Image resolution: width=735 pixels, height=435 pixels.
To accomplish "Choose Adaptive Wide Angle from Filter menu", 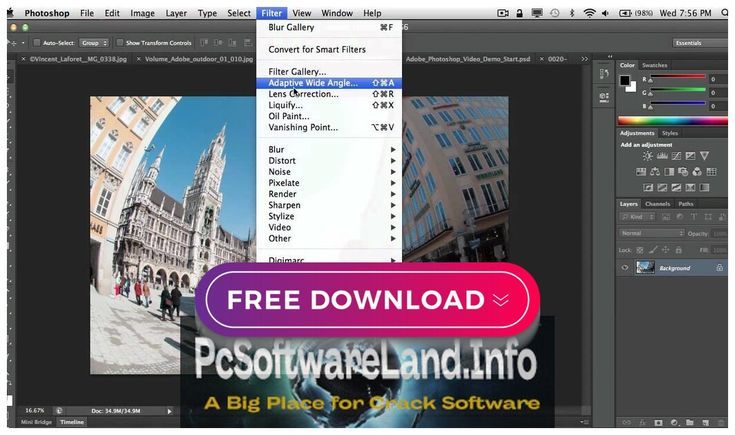I will [329, 83].
